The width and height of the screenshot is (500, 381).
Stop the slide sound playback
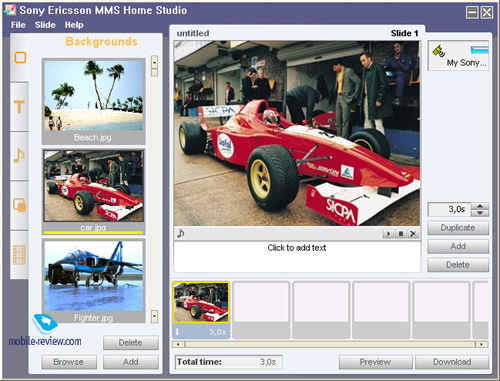pos(401,234)
